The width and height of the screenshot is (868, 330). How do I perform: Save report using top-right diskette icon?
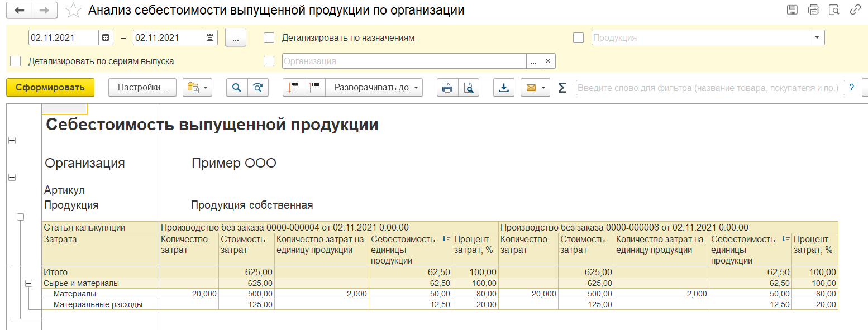(792, 10)
